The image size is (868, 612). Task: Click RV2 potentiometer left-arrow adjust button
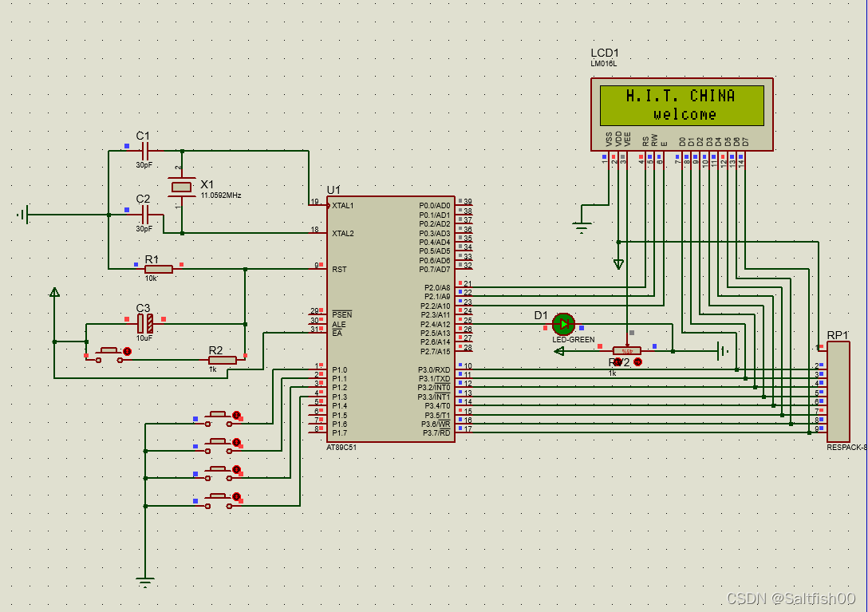coord(617,361)
